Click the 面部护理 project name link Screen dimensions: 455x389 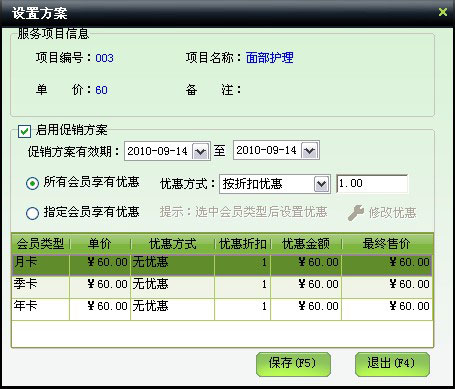tap(270, 58)
